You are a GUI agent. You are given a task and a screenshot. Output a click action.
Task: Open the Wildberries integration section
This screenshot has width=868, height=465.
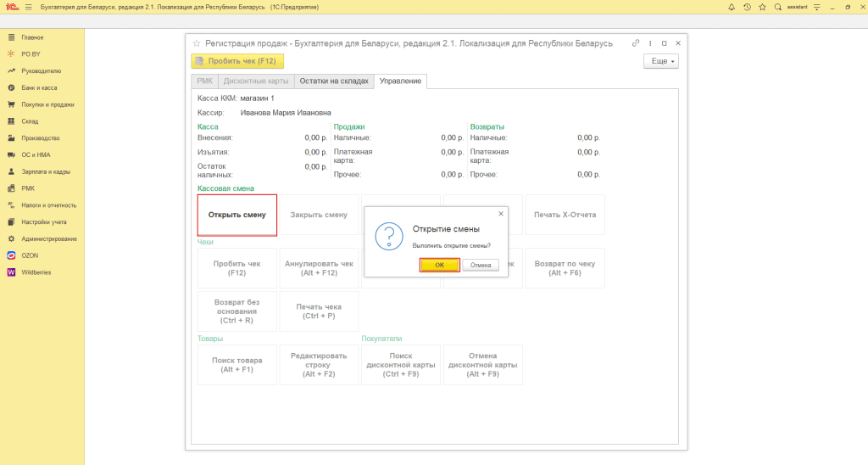(36, 272)
